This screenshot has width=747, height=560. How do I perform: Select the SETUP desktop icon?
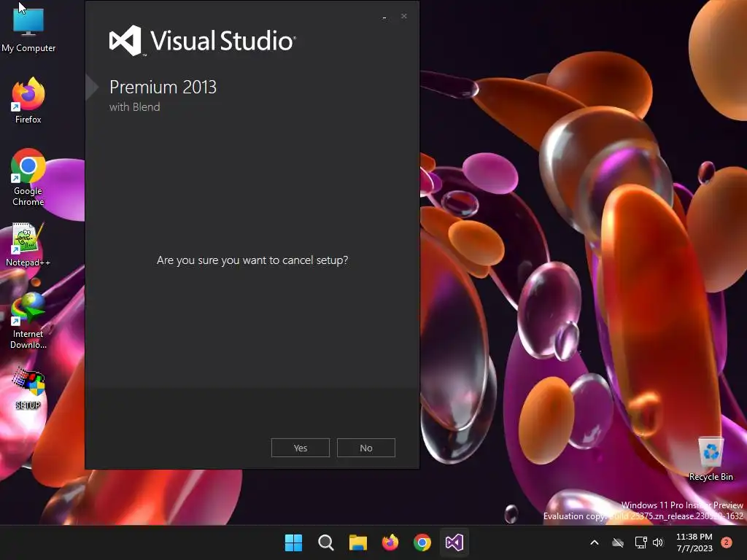28,389
